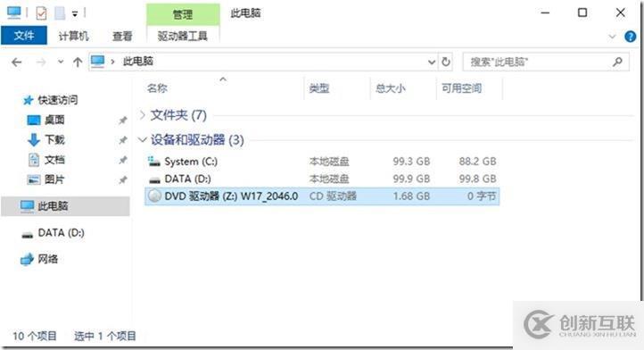Image resolution: width=644 pixels, height=350 pixels.
Task: Click the new folder quick access icon
Action: [x=60, y=13]
